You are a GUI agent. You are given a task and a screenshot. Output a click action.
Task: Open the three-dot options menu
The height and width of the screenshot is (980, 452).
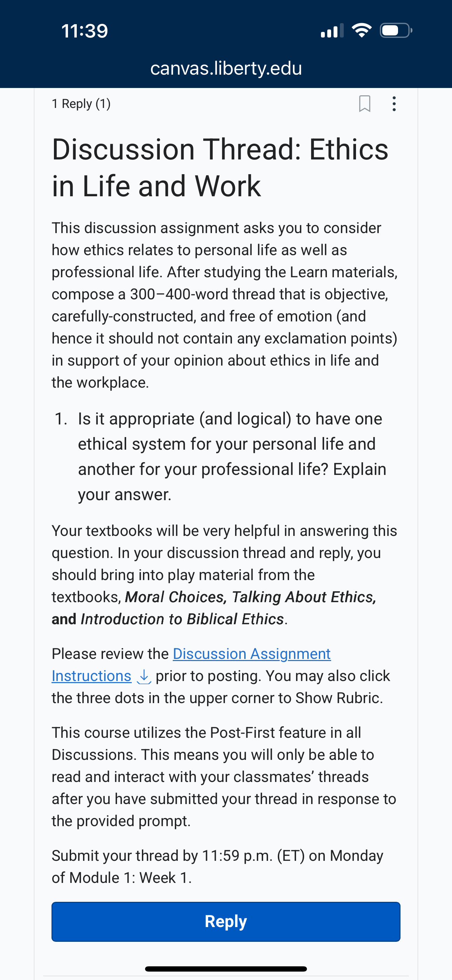(x=394, y=103)
